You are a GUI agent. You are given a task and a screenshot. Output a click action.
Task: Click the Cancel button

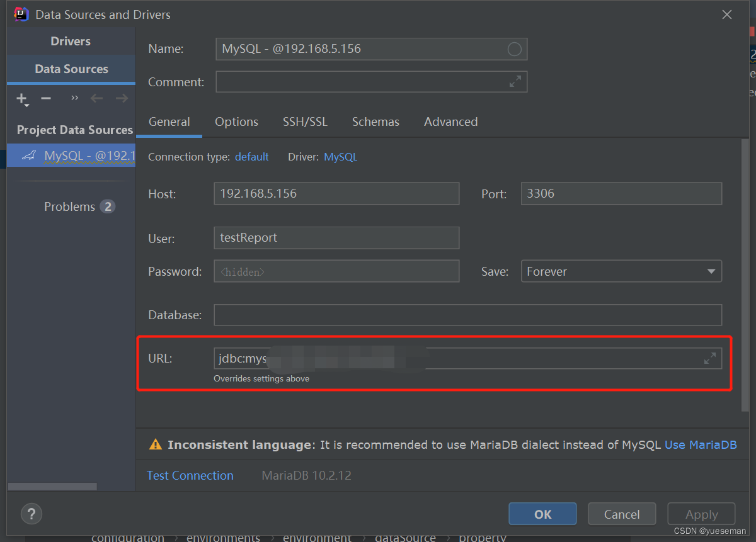[x=622, y=514]
